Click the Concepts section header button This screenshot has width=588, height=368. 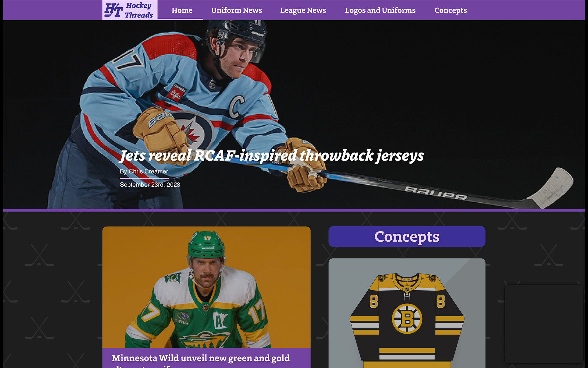pyautogui.click(x=407, y=236)
